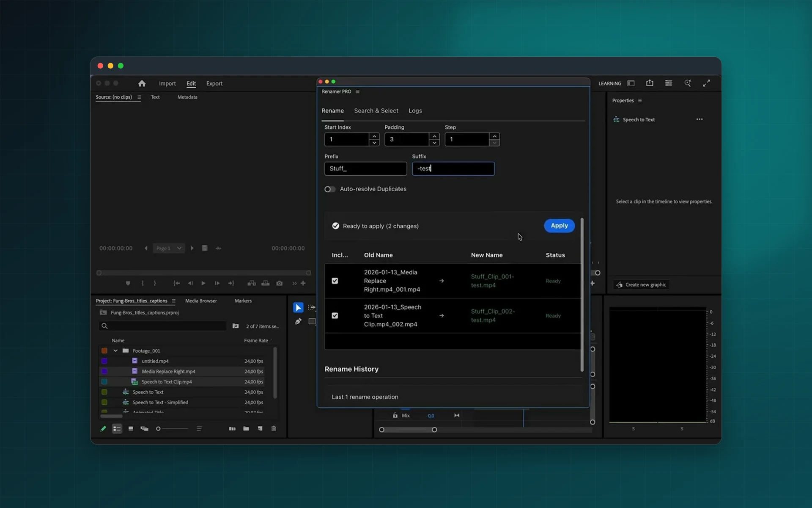Uncheck include for Speech to Text Clip row

(x=335, y=315)
